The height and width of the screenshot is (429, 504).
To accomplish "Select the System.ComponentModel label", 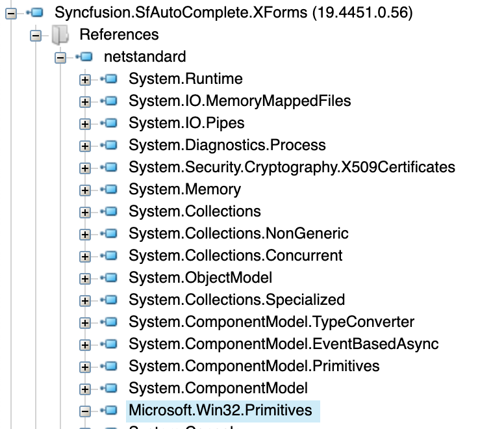I will coord(218,389).
